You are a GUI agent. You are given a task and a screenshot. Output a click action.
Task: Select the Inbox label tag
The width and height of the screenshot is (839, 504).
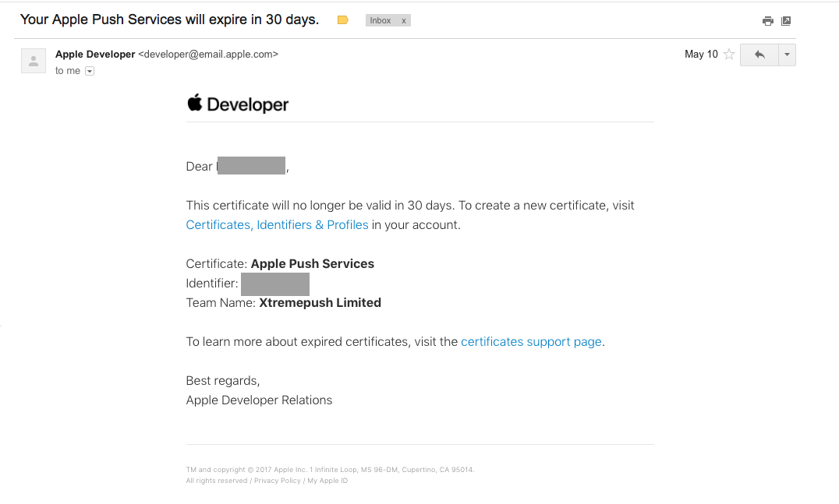[381, 20]
